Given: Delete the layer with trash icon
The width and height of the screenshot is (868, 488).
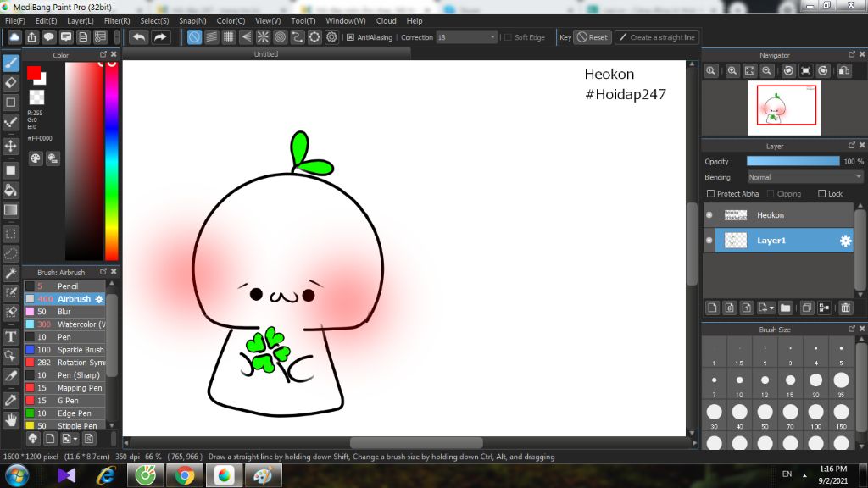Looking at the screenshot, I should pyautogui.click(x=845, y=308).
